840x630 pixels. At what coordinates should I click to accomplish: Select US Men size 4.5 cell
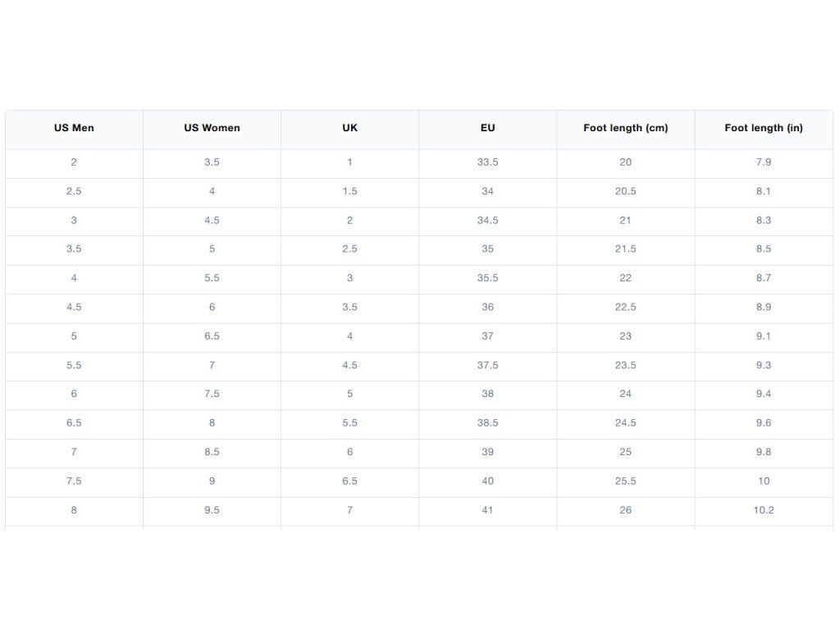point(74,308)
